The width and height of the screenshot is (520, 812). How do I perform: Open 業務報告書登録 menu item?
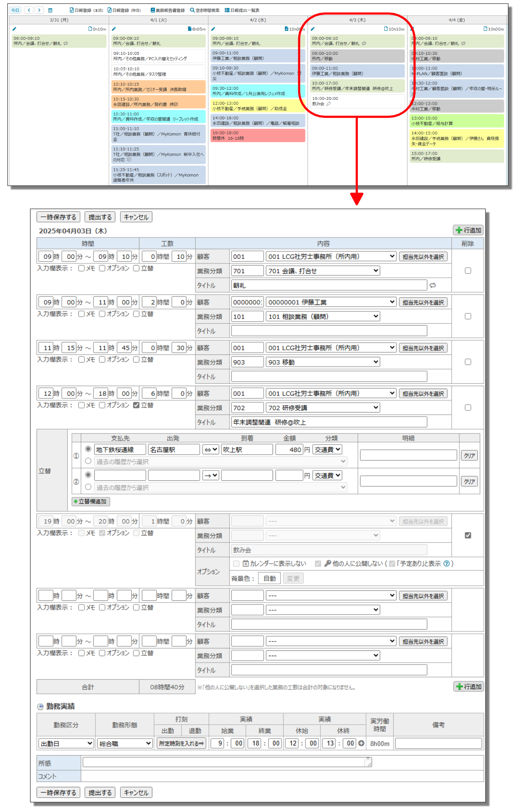click(x=167, y=10)
